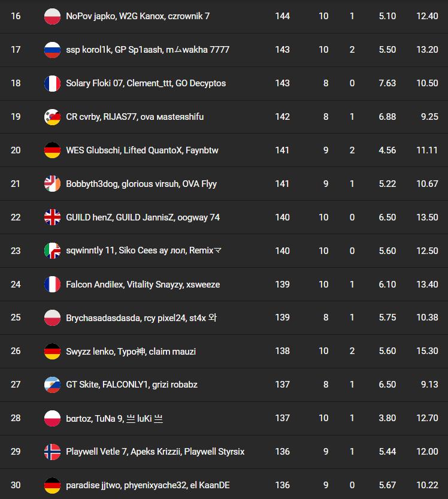Open team Swyzz lenko, Typo, claim mauzi
The width and height of the screenshot is (448, 499).
[x=131, y=352]
